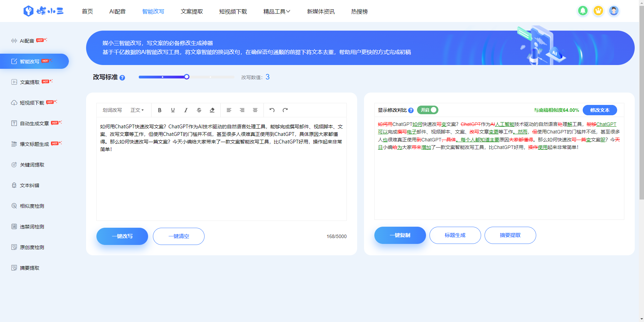
Task: Open 文案提取 in top navigation
Action: 192,11
